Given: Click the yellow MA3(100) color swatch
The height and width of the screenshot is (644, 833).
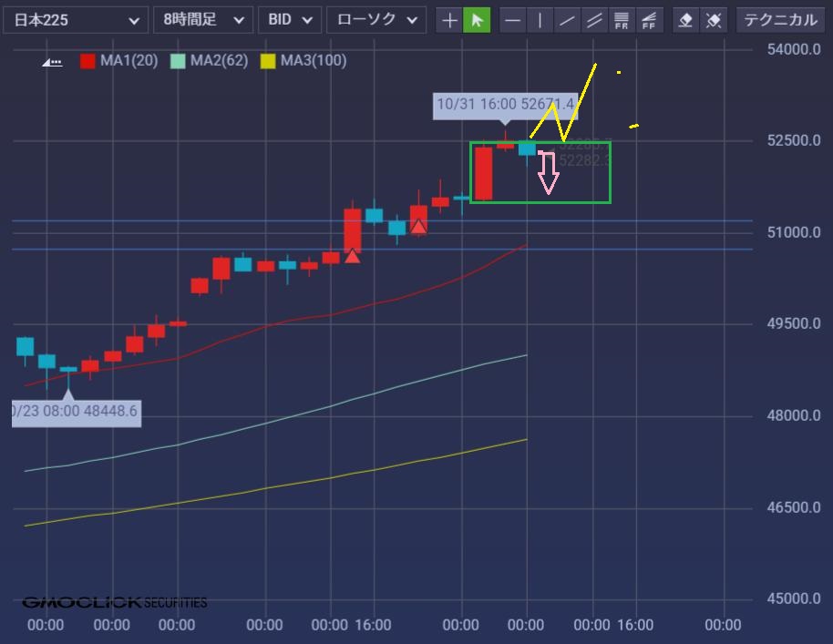Looking at the screenshot, I should pos(268,61).
